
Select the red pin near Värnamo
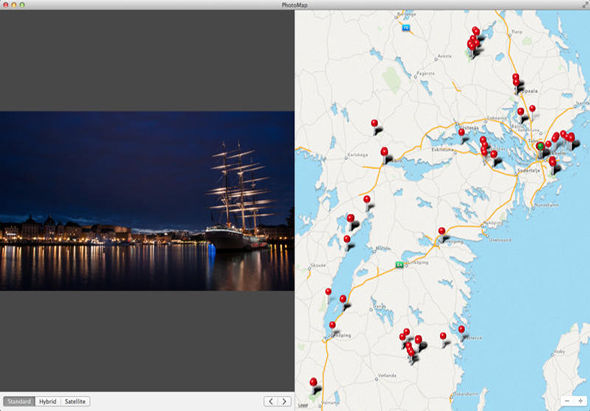point(313,382)
